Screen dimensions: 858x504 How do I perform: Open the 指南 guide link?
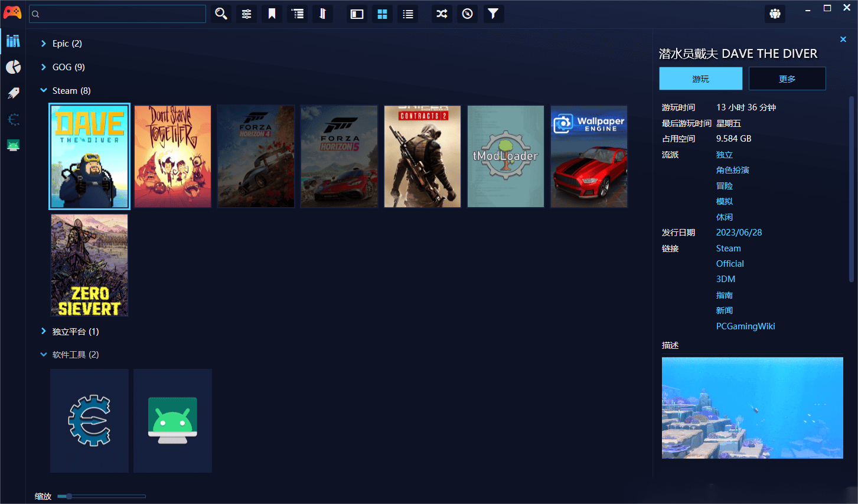[725, 295]
